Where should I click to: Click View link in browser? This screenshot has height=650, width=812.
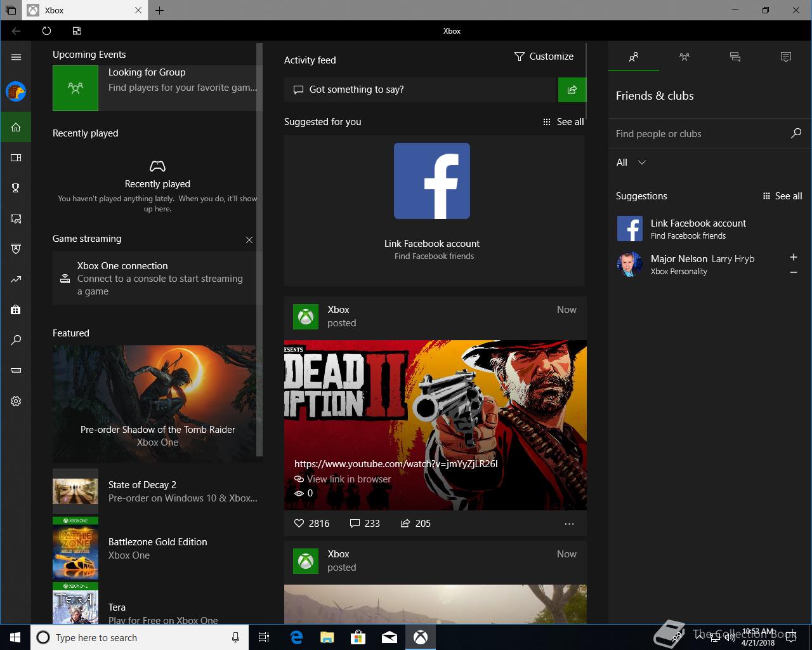click(343, 479)
